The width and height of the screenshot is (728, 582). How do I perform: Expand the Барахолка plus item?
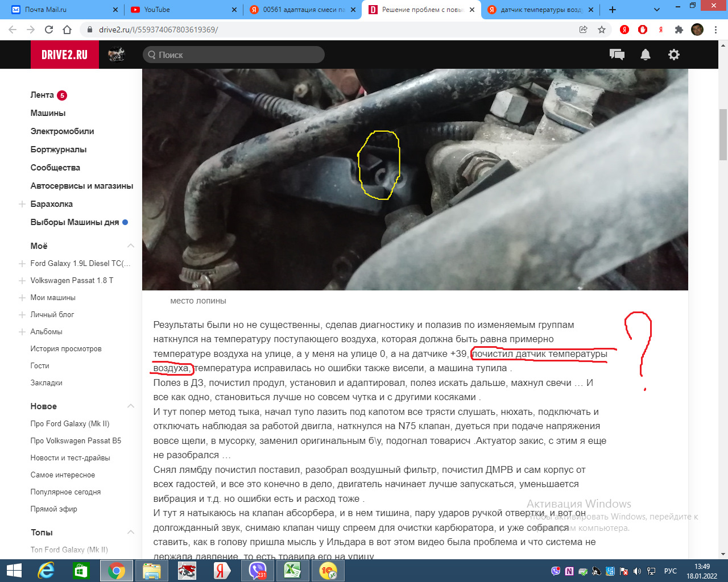22,204
